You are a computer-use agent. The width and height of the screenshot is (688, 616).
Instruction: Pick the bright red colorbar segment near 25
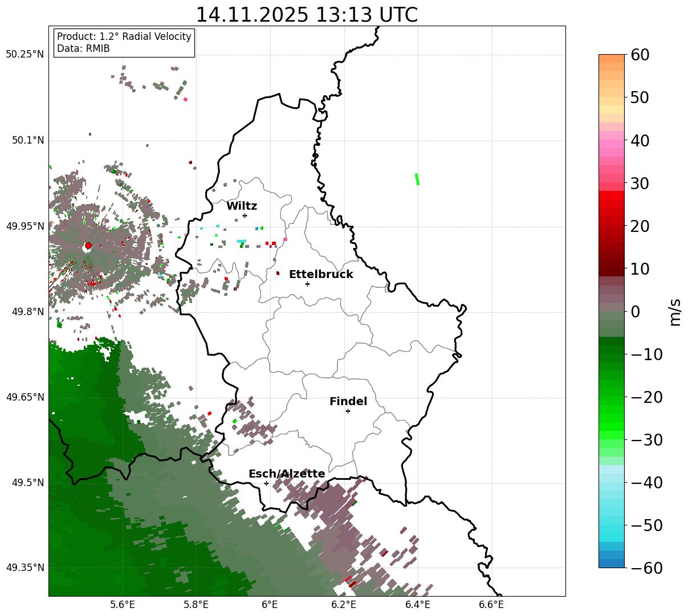tap(612, 204)
